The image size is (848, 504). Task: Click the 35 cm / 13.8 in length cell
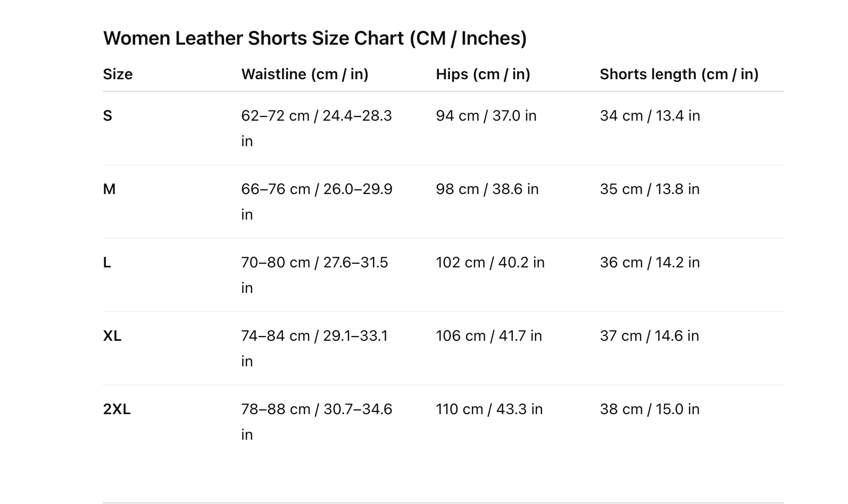[x=650, y=189]
